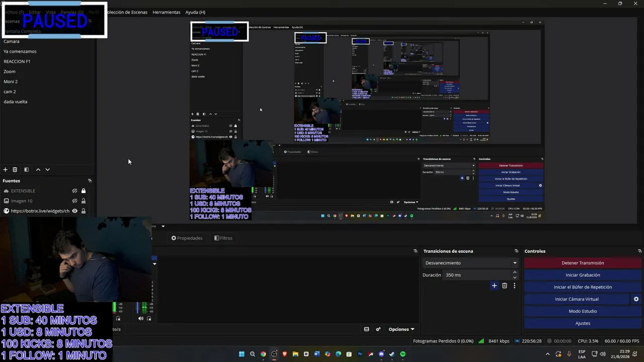Screen dimensions: 644x362
Task: Decrease transition duration with down stepper
Action: click(514, 278)
